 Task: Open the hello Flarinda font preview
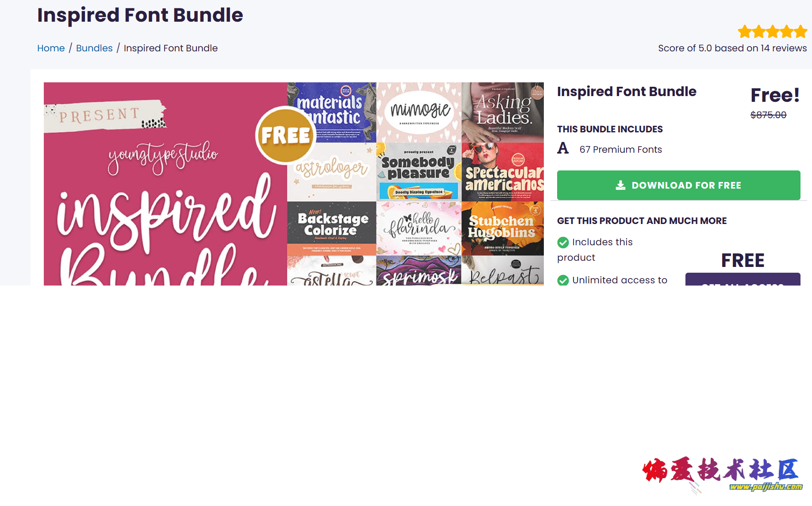coord(419,228)
